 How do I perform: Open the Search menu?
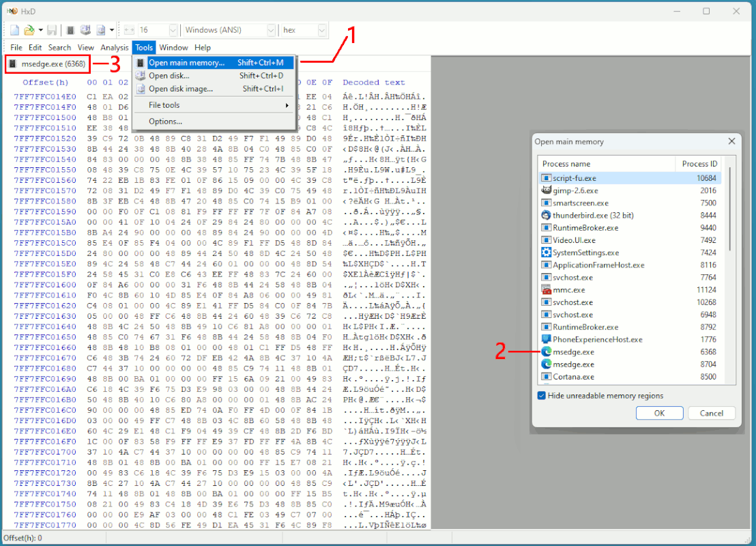click(59, 47)
